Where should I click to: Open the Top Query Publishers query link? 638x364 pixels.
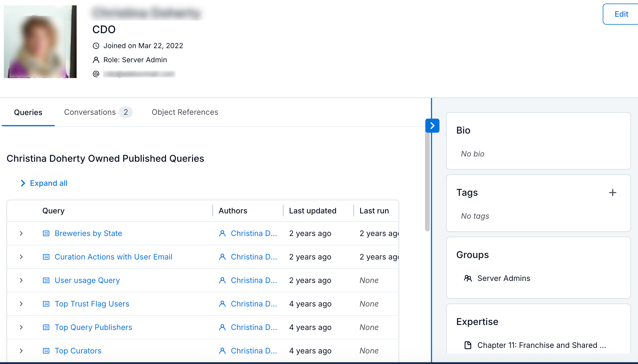click(x=93, y=327)
